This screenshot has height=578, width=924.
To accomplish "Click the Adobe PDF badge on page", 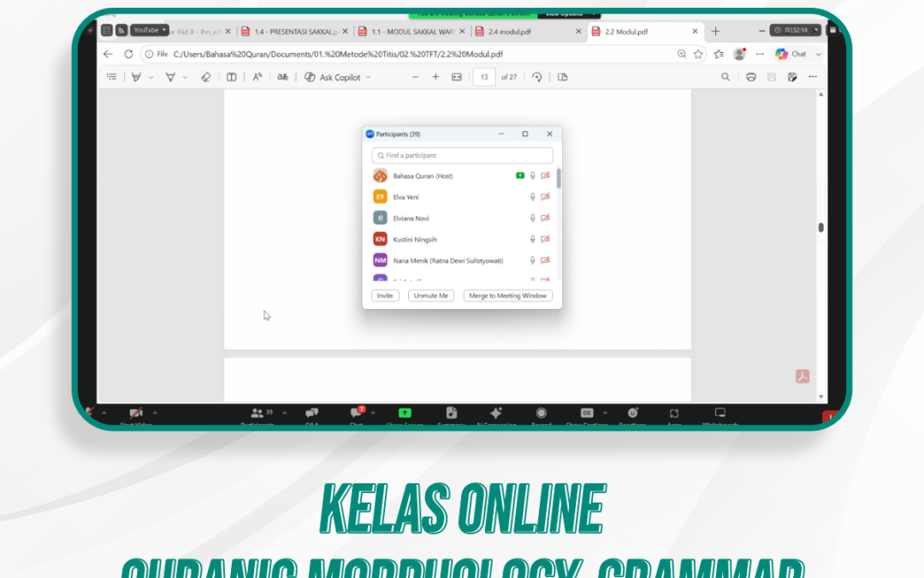I will point(802,376).
